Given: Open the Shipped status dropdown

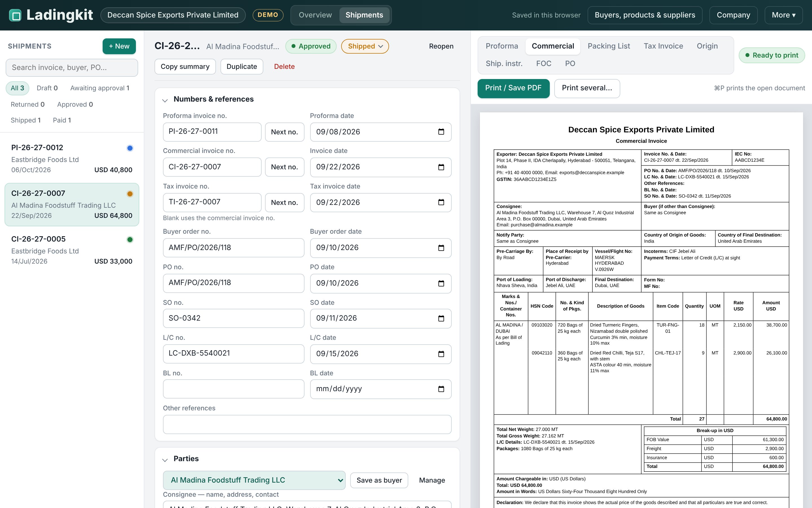Looking at the screenshot, I should (x=365, y=46).
